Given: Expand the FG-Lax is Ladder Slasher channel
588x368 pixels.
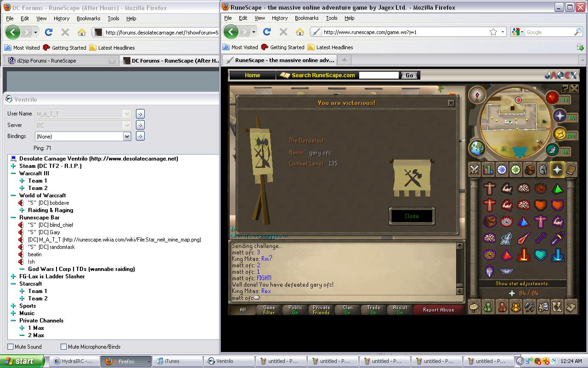Looking at the screenshot, I should (14, 276).
